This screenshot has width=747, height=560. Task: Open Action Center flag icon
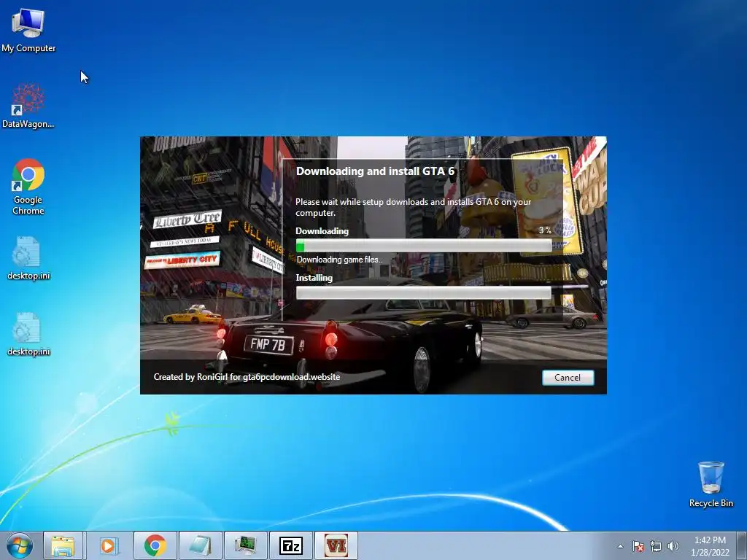[x=638, y=546]
